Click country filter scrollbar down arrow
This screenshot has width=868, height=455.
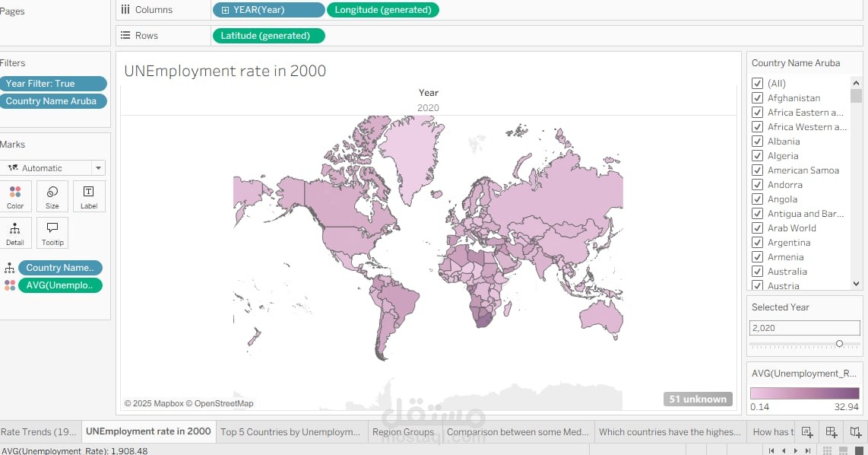click(857, 284)
